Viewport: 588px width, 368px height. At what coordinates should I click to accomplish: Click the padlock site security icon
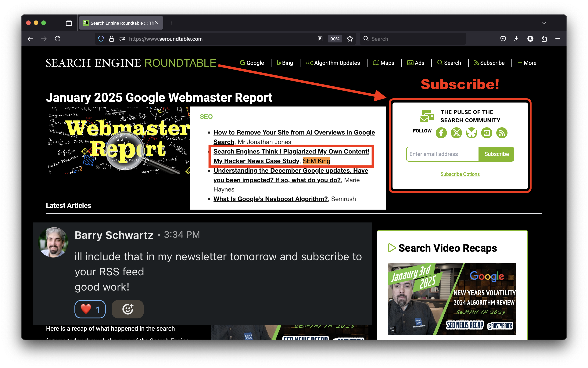click(x=111, y=39)
